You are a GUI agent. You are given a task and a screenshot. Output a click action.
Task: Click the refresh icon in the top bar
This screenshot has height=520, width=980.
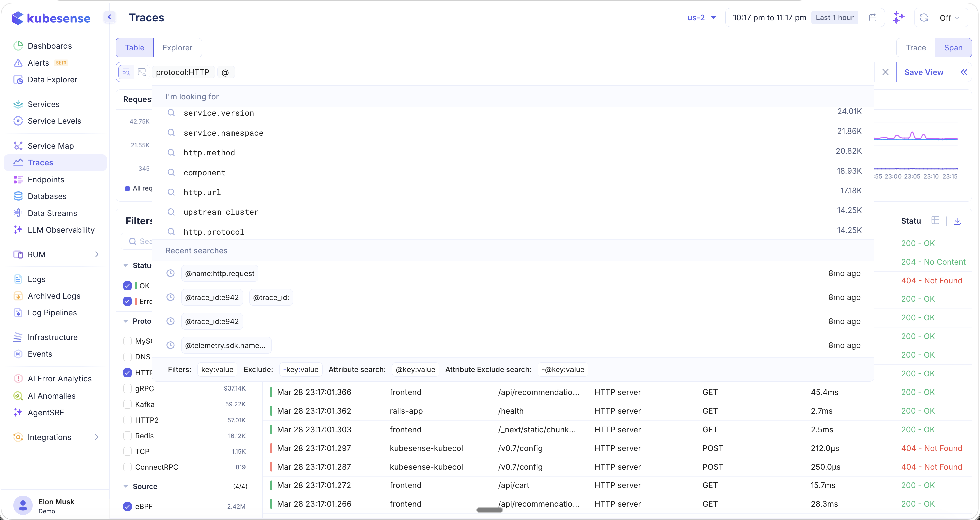click(924, 17)
